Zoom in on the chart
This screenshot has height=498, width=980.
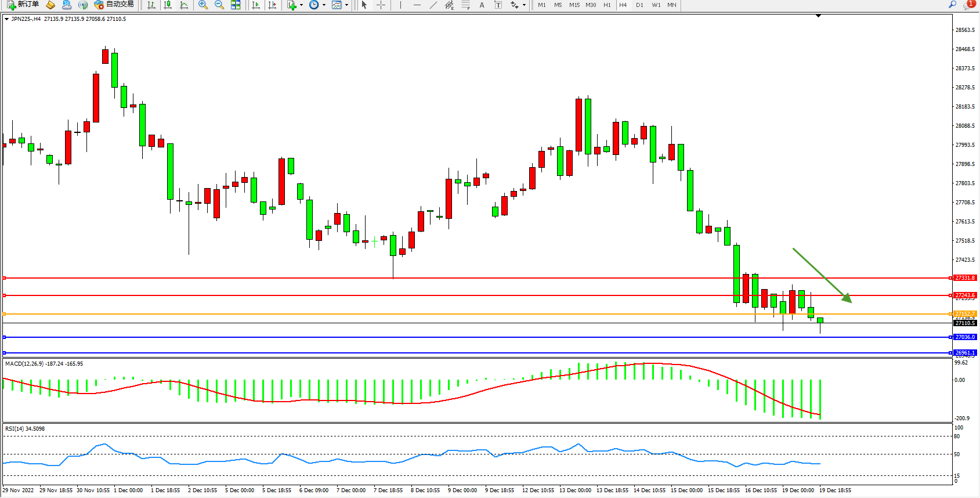coord(203,5)
